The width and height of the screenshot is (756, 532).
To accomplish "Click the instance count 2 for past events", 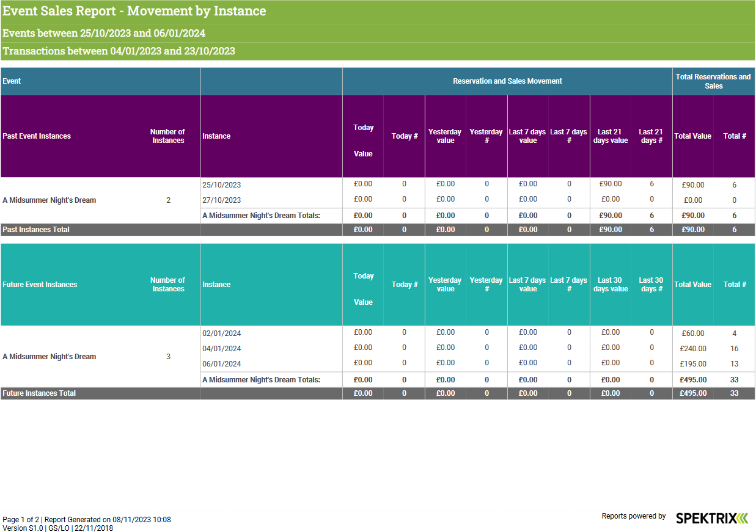I will tap(169, 200).
